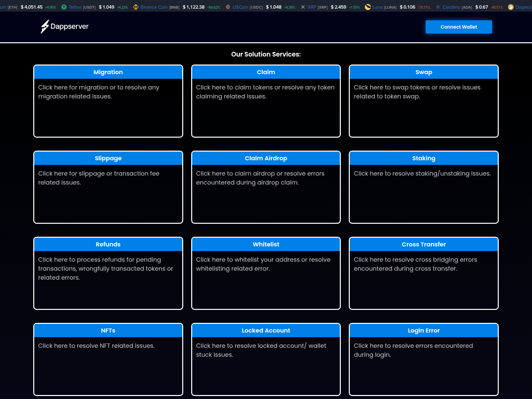The width and height of the screenshot is (532, 399).
Task: Click the USCoin icon in ticker
Action: click(x=228, y=7)
